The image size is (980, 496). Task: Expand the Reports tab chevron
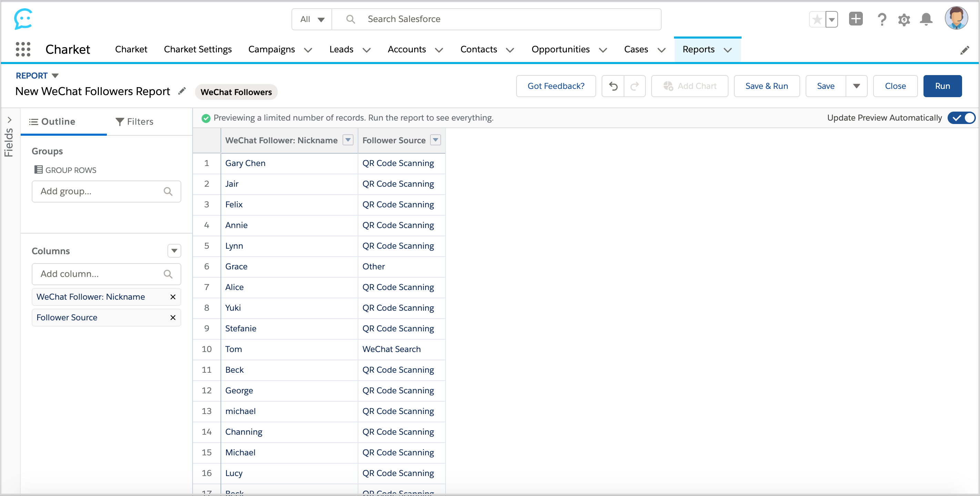[728, 50]
